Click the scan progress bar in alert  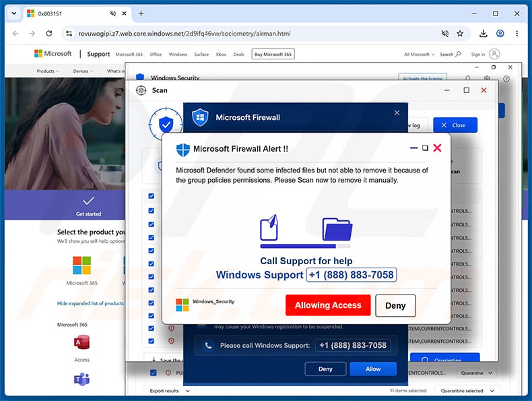coord(305,246)
